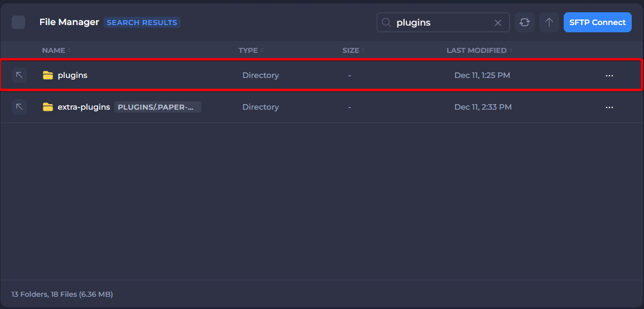Open the extra-plugins directory name
Image resolution: width=644 pixels, height=309 pixels.
point(84,107)
